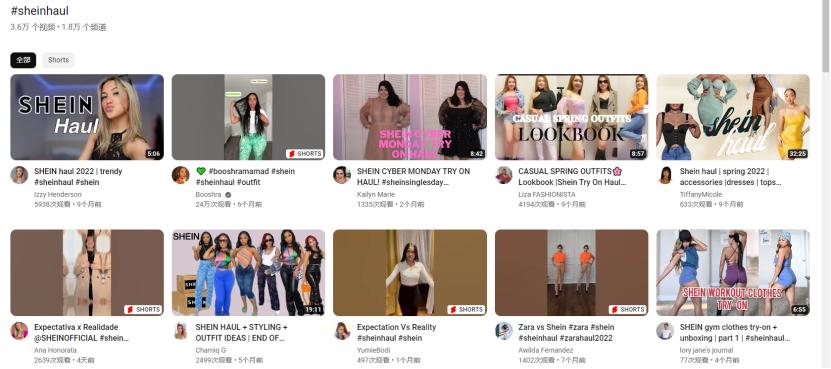Open title 'SHEIN HAUL + STYLING + OUTFIT IDEAS'
Viewport: 831px width, 369px height.
click(242, 332)
